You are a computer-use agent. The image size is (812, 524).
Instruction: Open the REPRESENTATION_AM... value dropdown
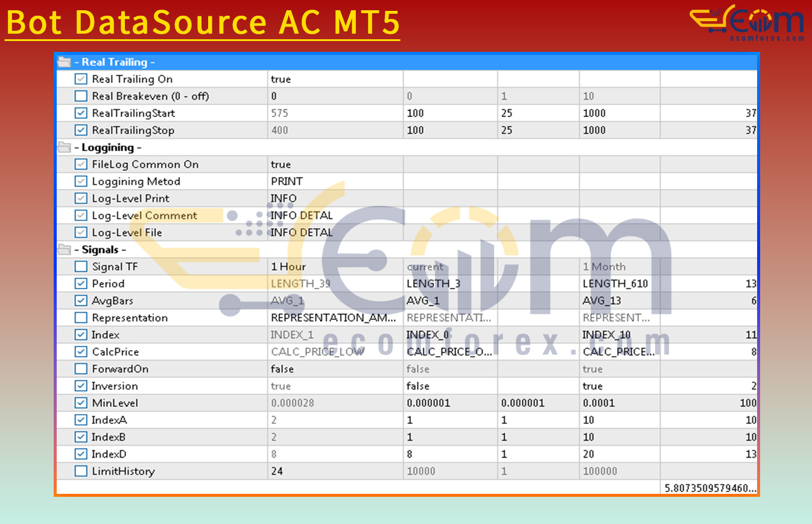click(x=335, y=318)
